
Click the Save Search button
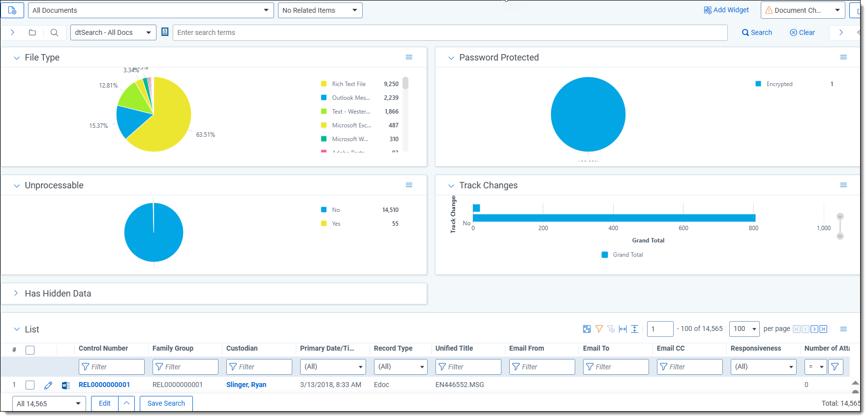point(166,403)
